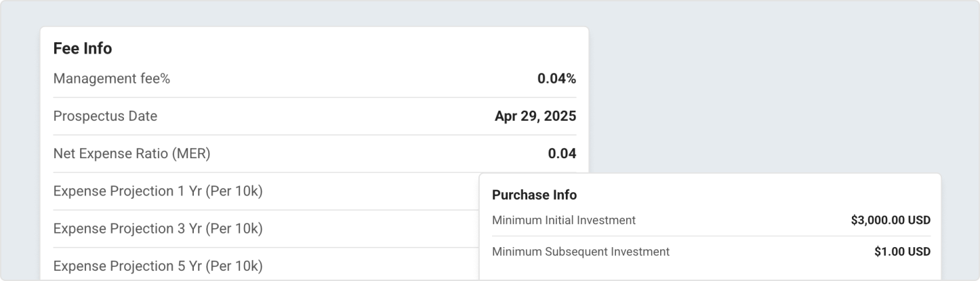This screenshot has width=980, height=281.
Task: Click the word Management in Fee Info
Action: [x=94, y=79]
